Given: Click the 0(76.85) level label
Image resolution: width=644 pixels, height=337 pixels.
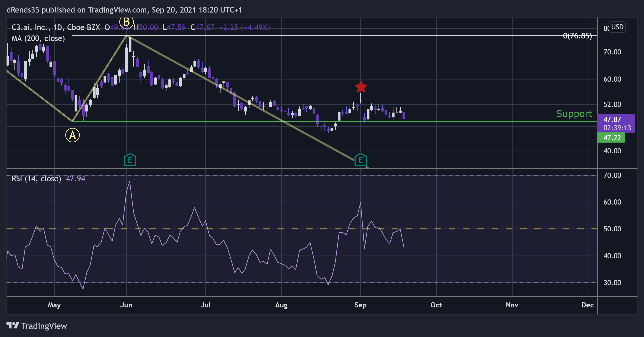Looking at the screenshot, I should point(577,36).
